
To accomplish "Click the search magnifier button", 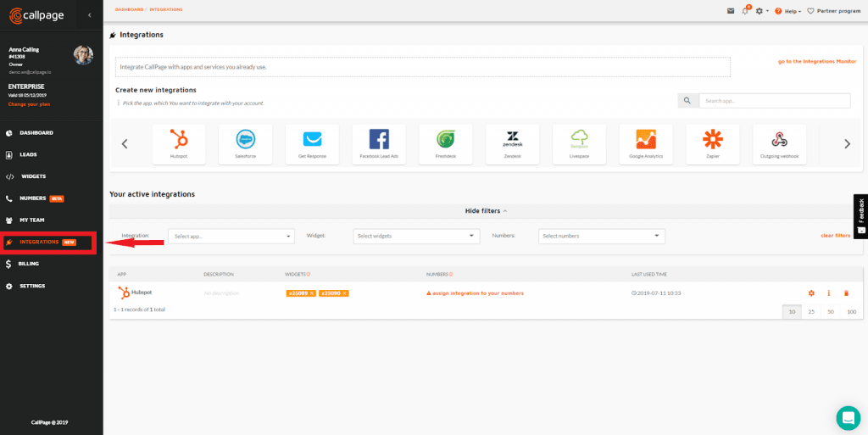I will (x=687, y=101).
